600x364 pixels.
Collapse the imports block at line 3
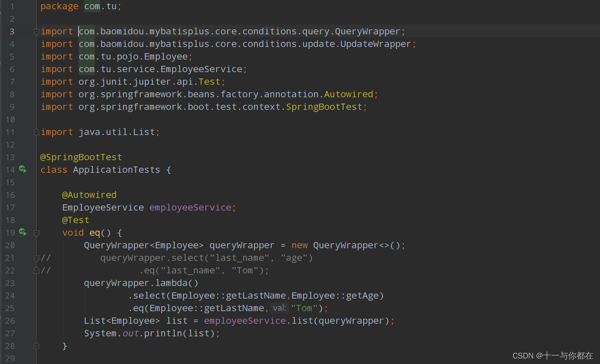(37, 31)
